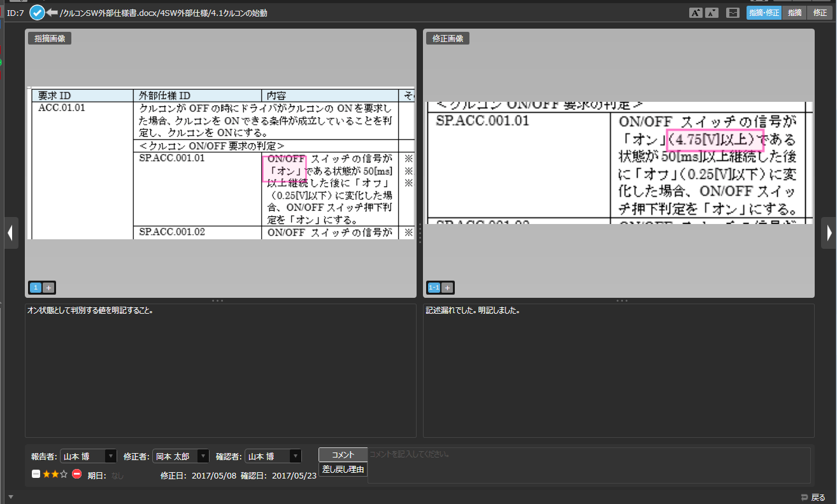This screenshot has height=504, width=837.
Task: Switch to the 修正 view tab
Action: tap(820, 12)
